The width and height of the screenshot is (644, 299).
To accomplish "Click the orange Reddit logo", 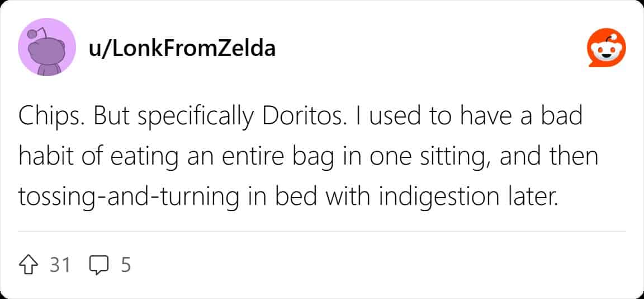I will click(x=605, y=49).
